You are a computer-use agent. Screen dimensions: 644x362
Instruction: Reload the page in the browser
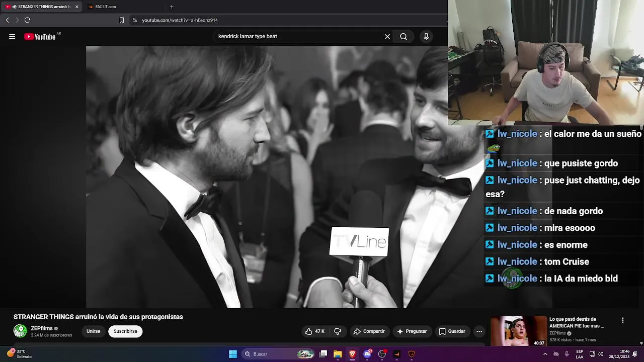[27, 20]
